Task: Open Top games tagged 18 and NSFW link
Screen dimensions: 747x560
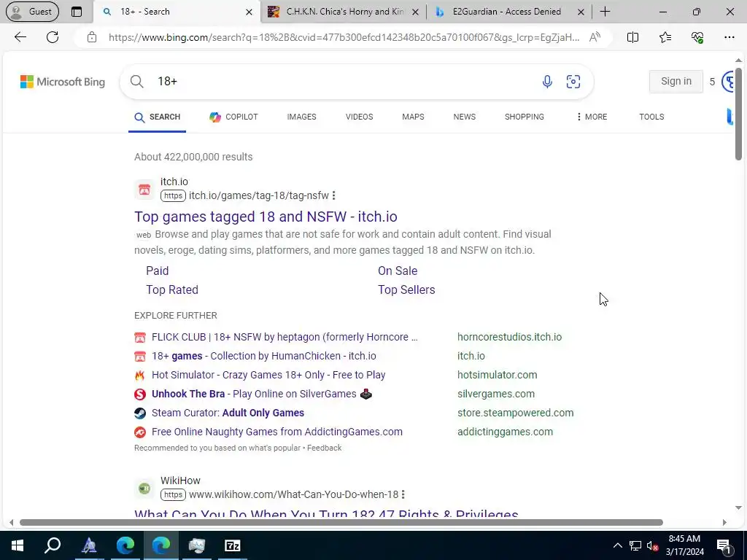Action: pyautogui.click(x=266, y=217)
